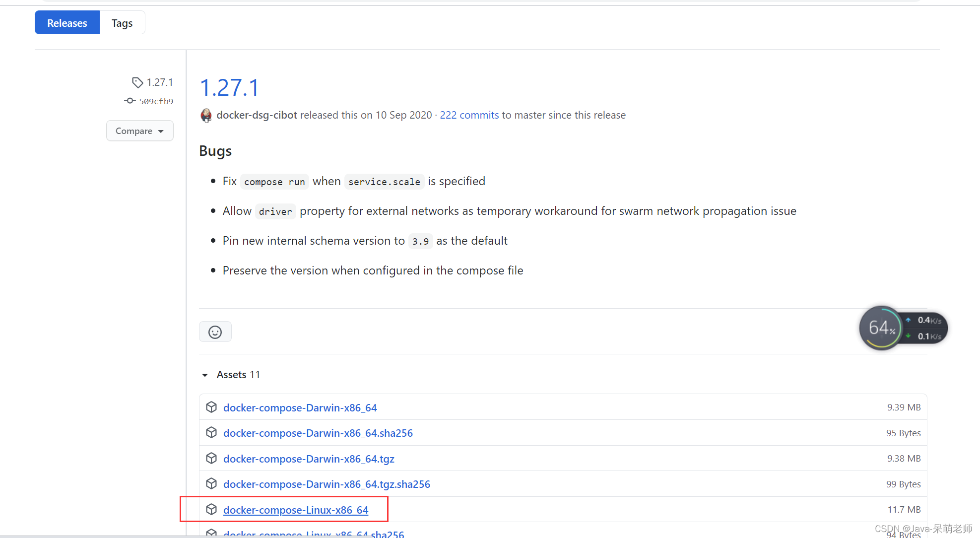The height and width of the screenshot is (538, 980).
Task: Click the docker-compose-Darwin-x86_64.tgz download icon
Action: 212,459
